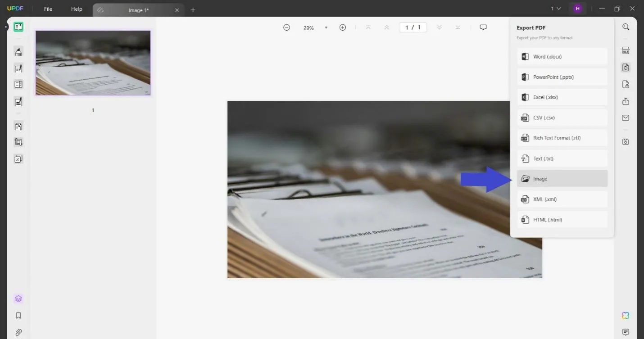Viewport: 644px width, 339px height.
Task: Go to the previous page
Action: point(386,27)
